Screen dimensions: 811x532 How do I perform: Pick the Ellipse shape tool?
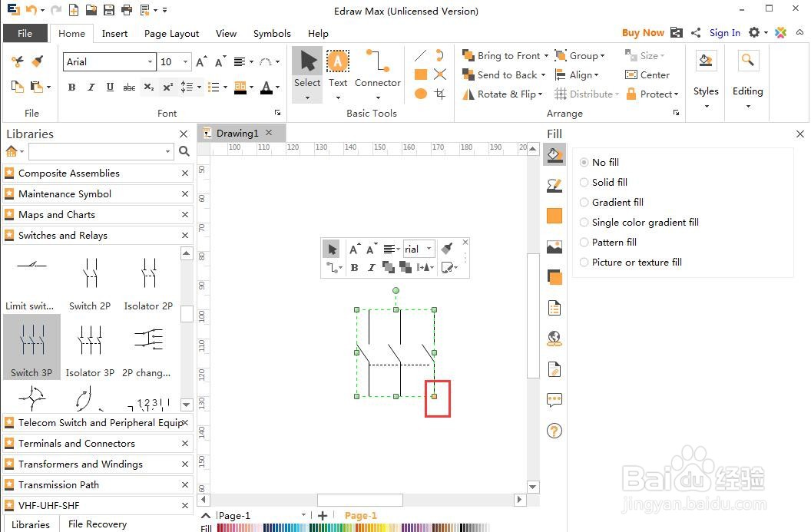421,94
